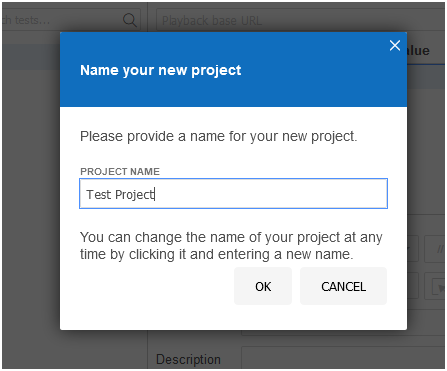
Task: Click the select target in page icon
Action: tap(435, 286)
